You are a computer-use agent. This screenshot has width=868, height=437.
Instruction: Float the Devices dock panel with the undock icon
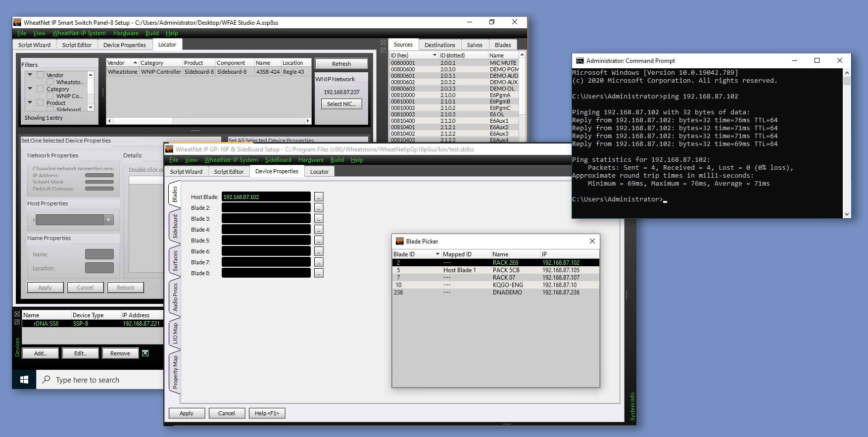click(17, 322)
